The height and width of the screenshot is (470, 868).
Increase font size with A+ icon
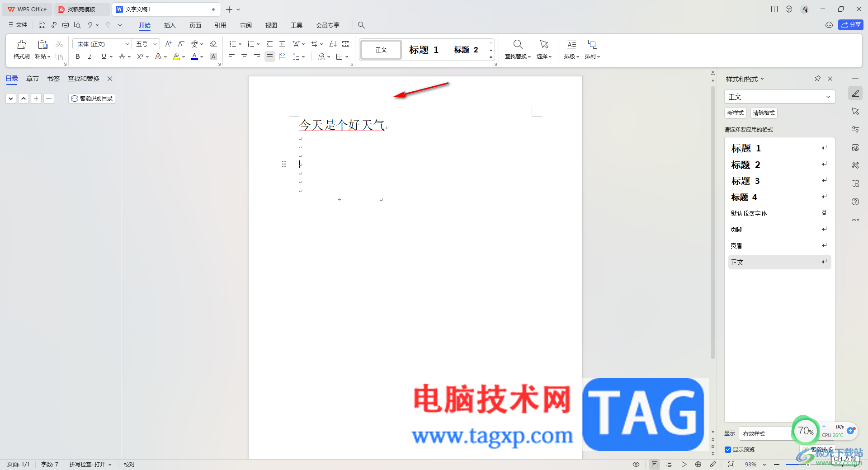point(168,44)
